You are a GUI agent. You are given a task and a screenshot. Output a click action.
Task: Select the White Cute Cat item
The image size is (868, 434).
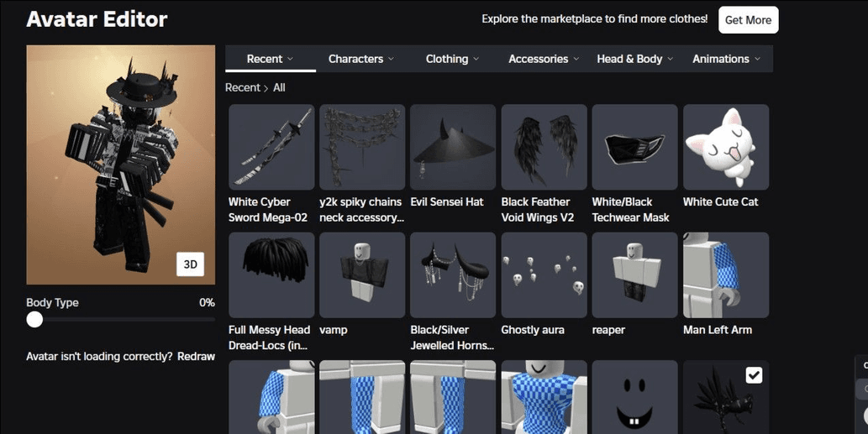tap(726, 147)
